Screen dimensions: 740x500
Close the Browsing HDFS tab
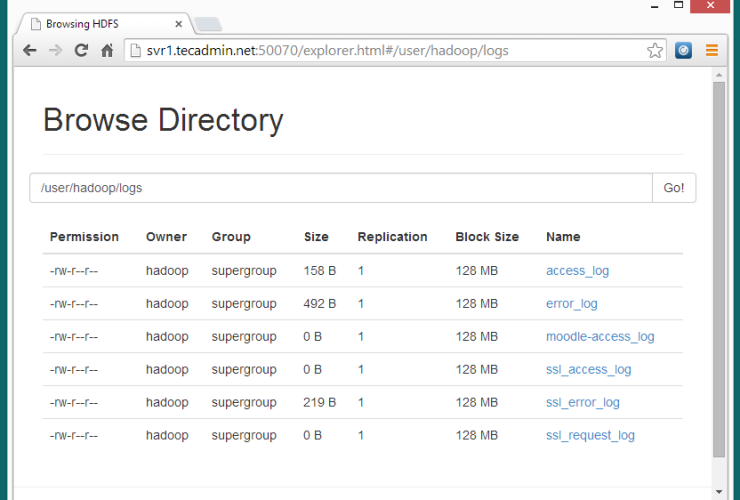click(x=178, y=23)
